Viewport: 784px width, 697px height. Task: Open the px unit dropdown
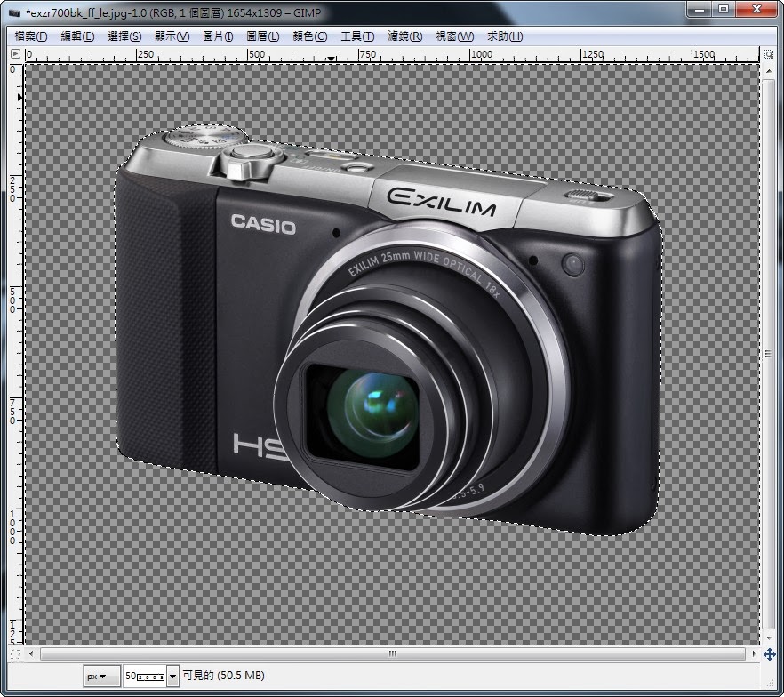(x=101, y=677)
